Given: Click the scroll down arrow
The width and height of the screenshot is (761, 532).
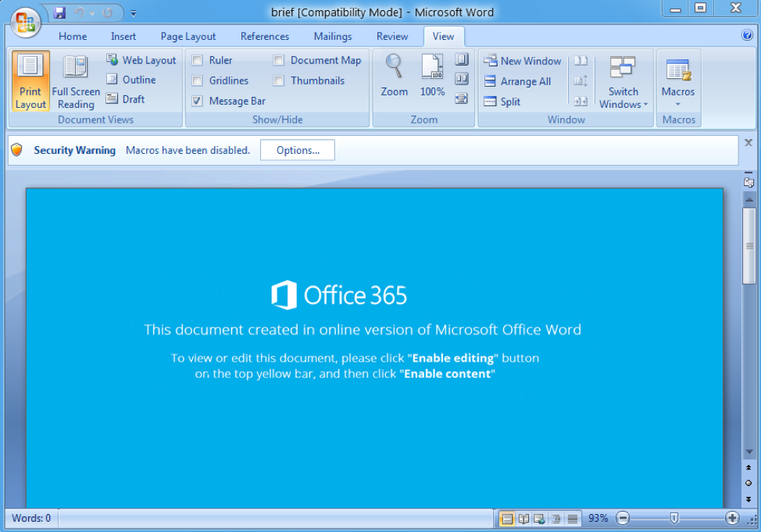Looking at the screenshot, I should 749,452.
